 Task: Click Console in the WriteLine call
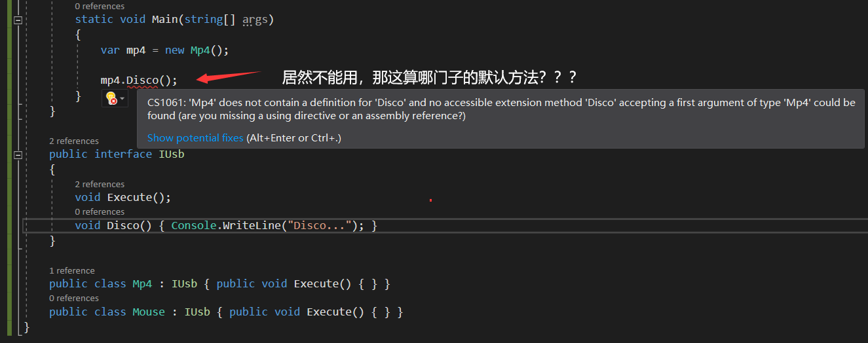[x=193, y=226]
